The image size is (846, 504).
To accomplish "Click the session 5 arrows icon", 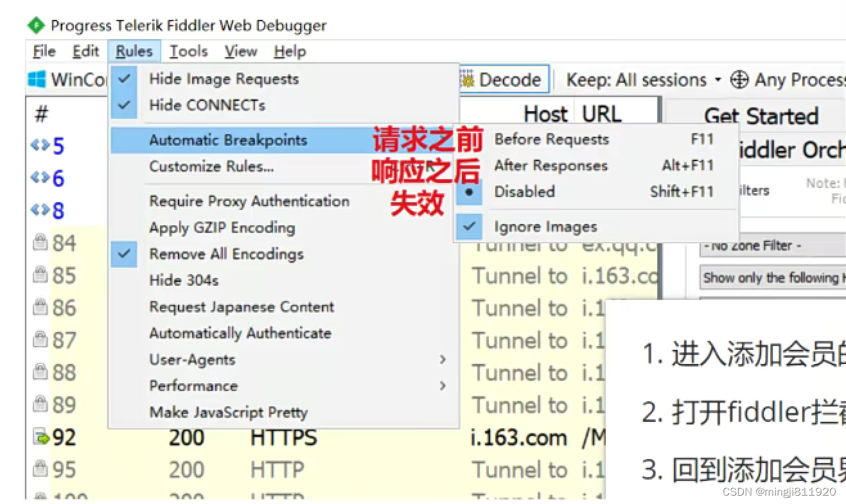I will [39, 145].
